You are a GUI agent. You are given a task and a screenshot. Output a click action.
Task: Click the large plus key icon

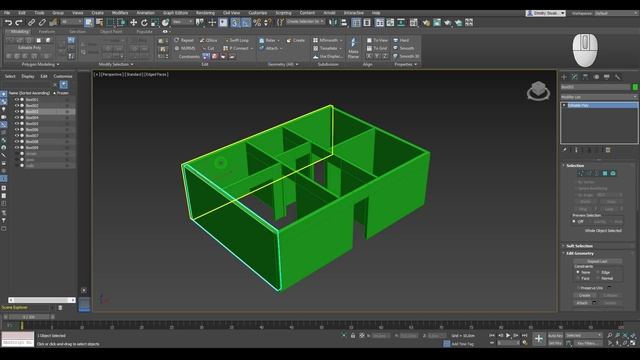(539, 338)
